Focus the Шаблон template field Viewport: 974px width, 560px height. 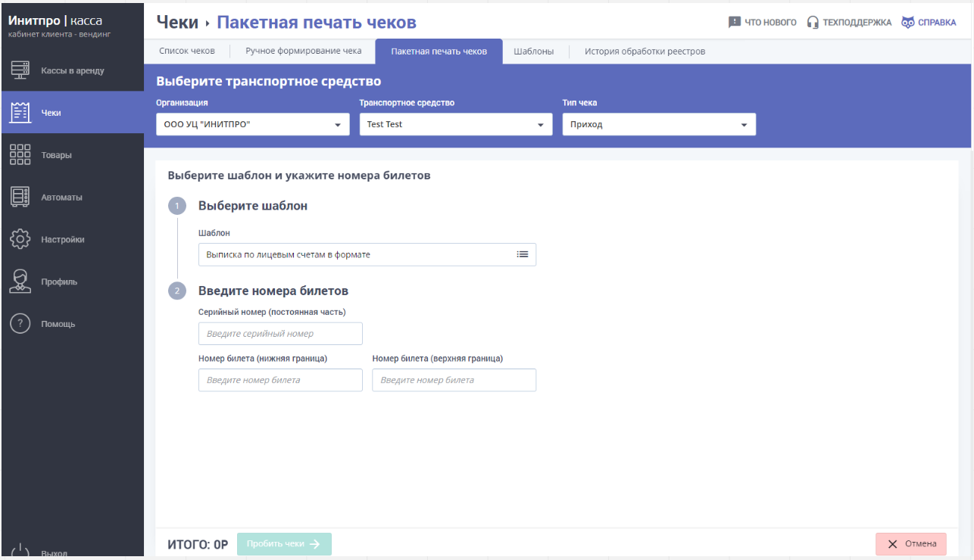[367, 254]
